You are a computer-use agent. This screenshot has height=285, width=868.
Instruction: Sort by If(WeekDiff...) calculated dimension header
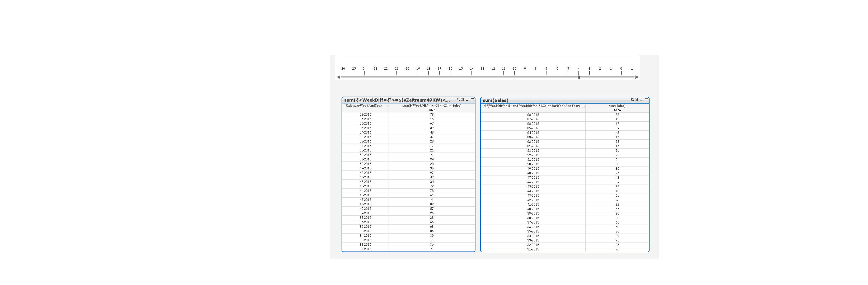click(x=531, y=106)
